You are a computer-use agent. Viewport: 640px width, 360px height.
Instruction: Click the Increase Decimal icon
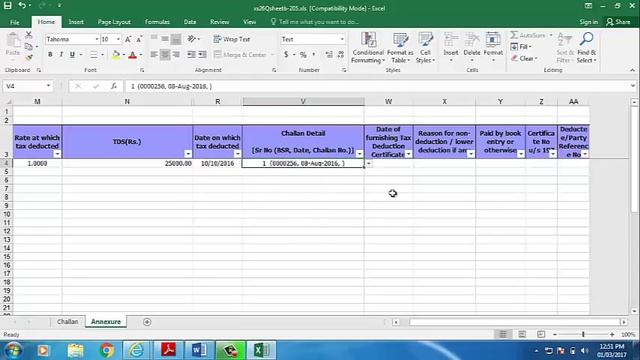tap(329, 54)
